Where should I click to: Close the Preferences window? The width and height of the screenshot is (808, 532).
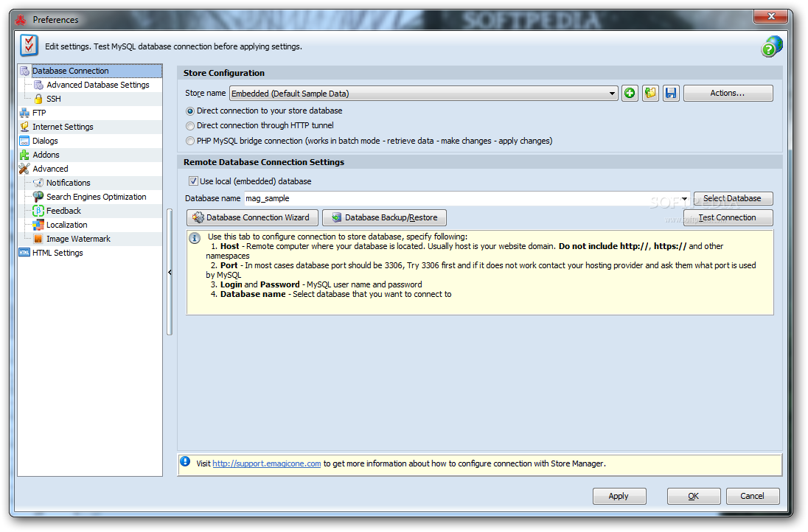771,17
